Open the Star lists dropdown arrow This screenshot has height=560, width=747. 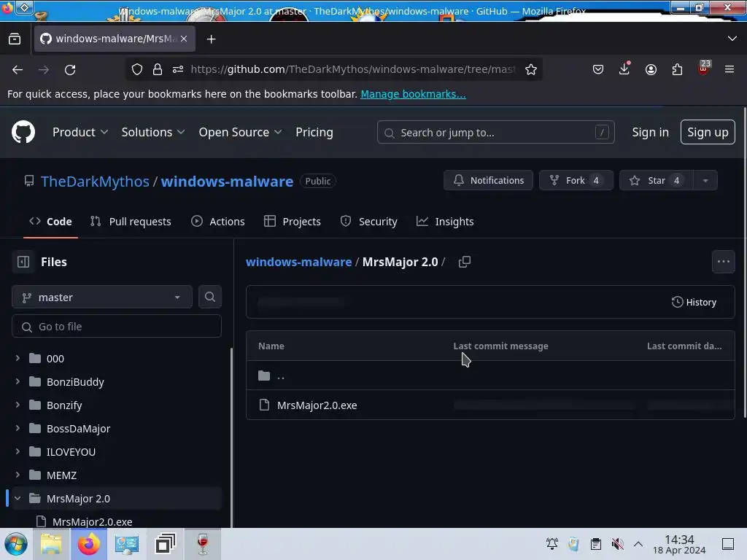tap(705, 181)
